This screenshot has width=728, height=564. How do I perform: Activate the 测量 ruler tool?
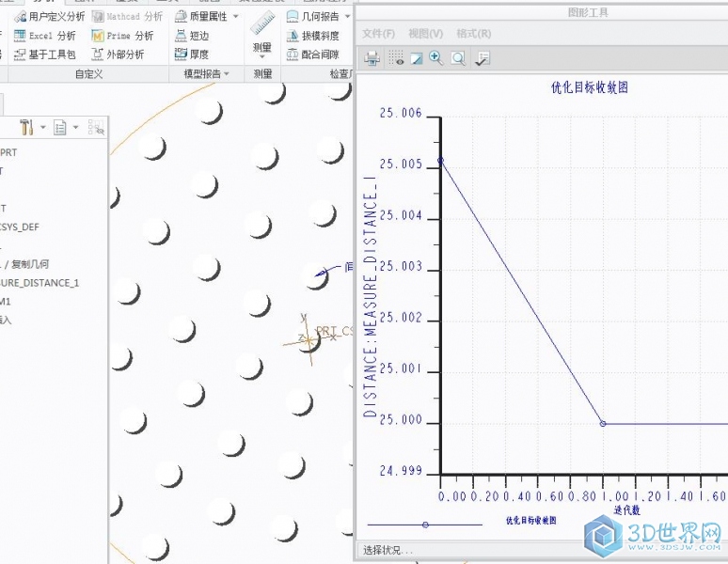262,24
